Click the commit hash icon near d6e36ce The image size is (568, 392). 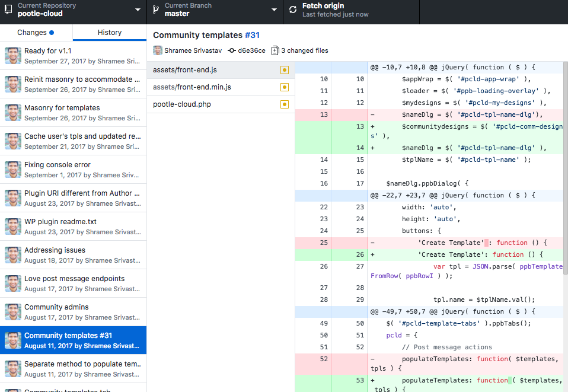point(232,50)
